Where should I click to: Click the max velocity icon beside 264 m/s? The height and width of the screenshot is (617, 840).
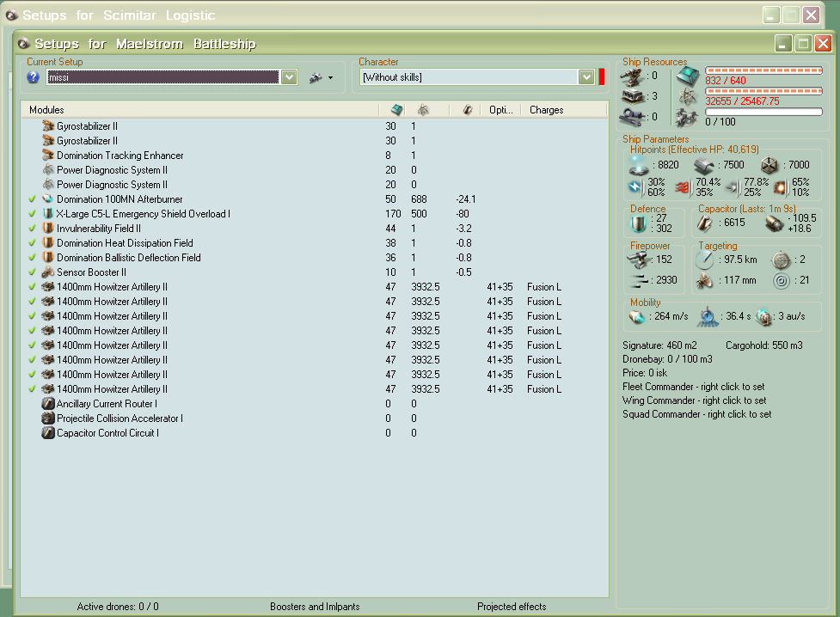(636, 317)
